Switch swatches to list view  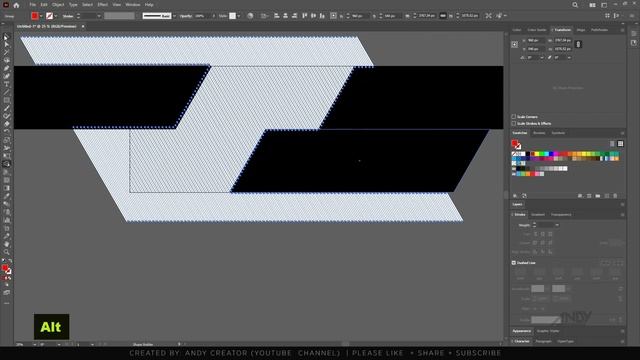point(612,144)
